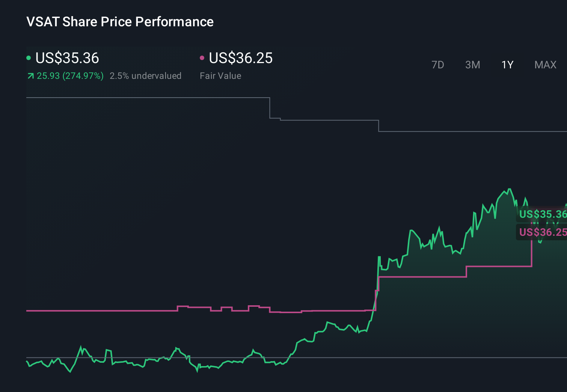The image size is (567, 392).
Task: Show the MAX time range
Action: [x=545, y=65]
